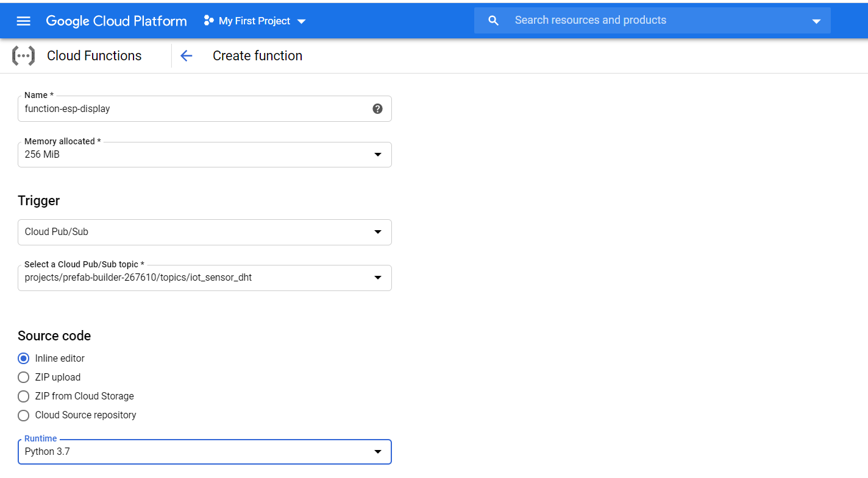The width and height of the screenshot is (868, 478).
Task: Open the My First Project dropdown
Action: (x=254, y=21)
